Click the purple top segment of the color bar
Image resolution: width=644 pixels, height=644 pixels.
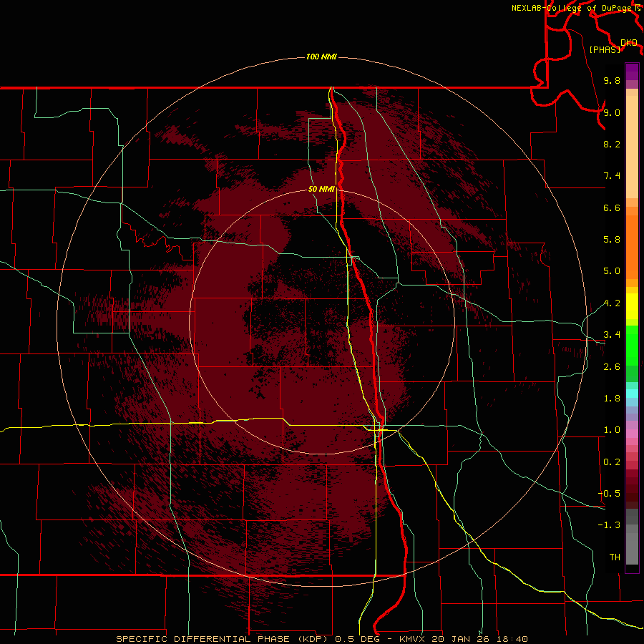tap(632, 72)
